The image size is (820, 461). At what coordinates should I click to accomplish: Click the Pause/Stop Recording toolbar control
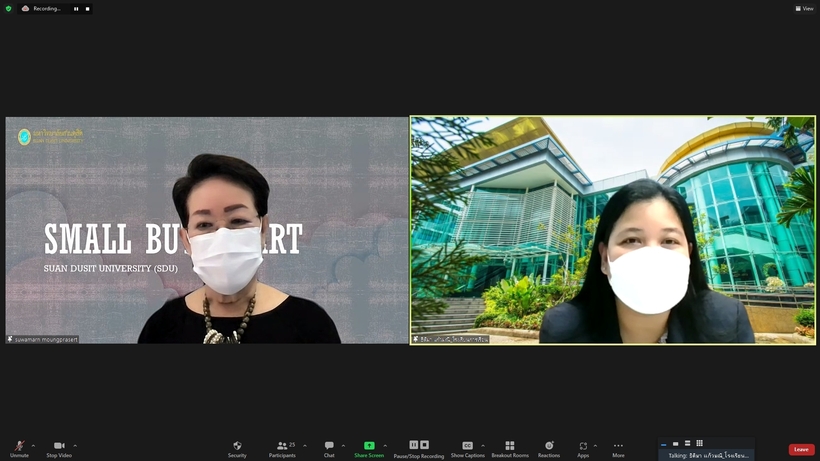(x=419, y=449)
